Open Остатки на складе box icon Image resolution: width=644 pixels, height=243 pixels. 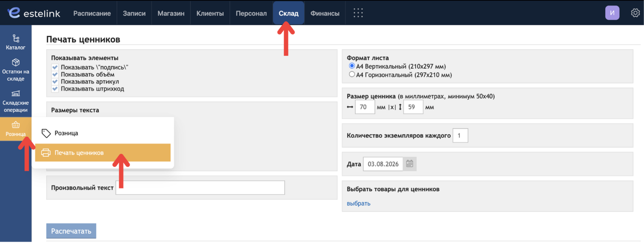pos(16,62)
